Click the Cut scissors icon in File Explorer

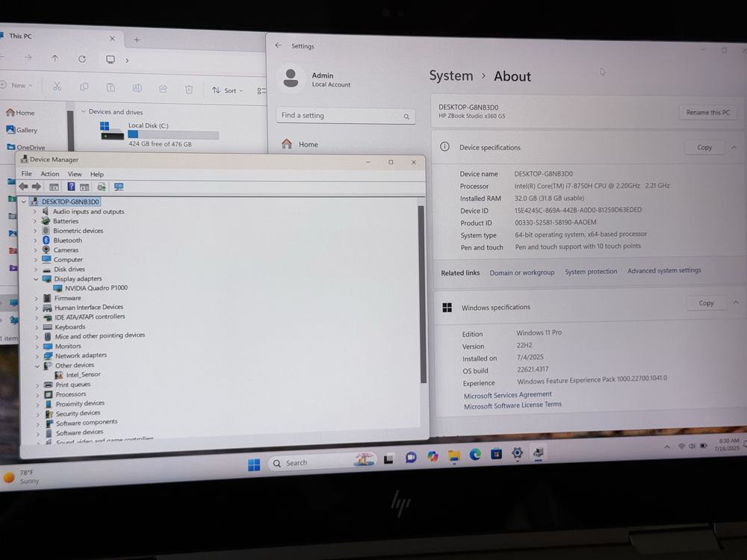(x=58, y=86)
